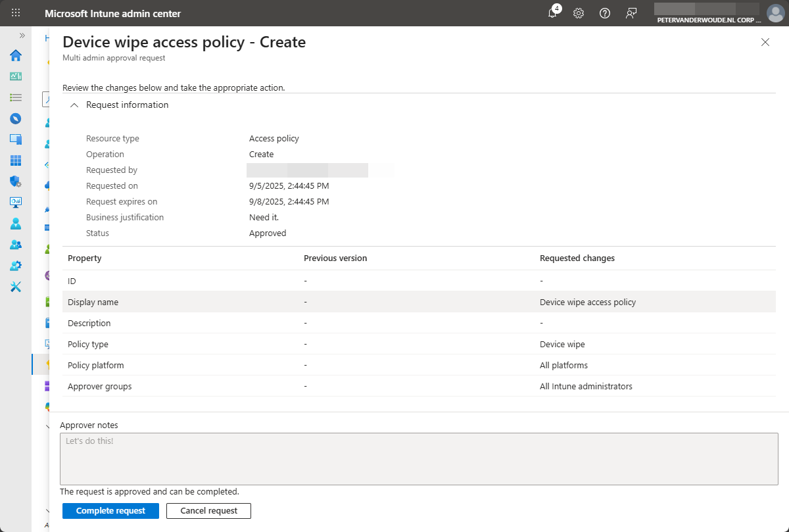The width and height of the screenshot is (789, 532).
Task: Open Groups icon in left sidebar
Action: (16, 245)
